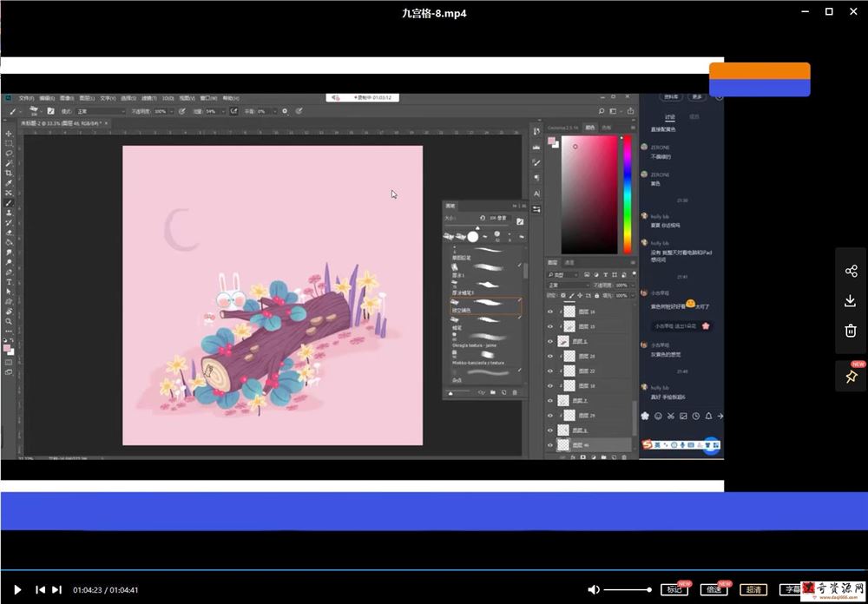Image resolution: width=868 pixels, height=604 pixels.
Task: Select the Eraser tool
Action: (x=9, y=233)
